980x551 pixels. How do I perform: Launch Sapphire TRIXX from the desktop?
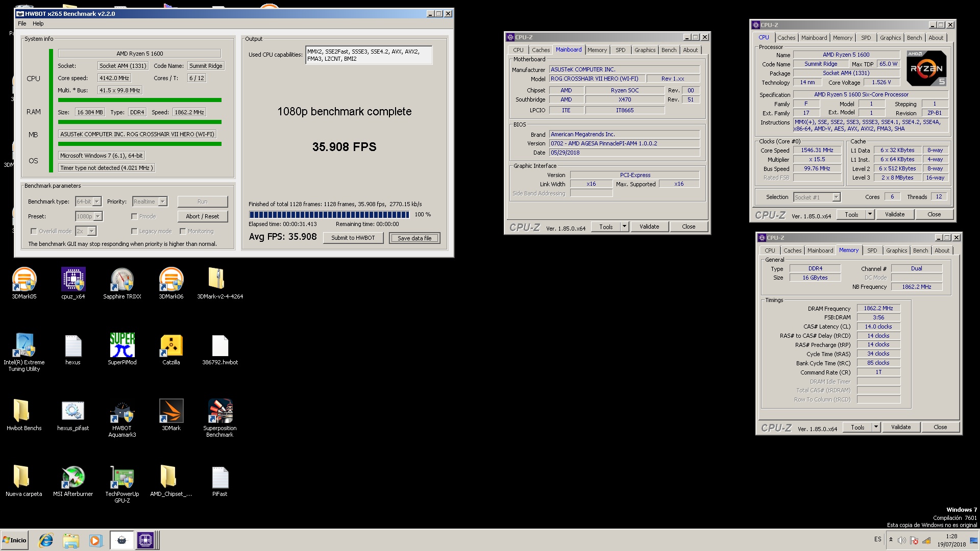tap(122, 283)
